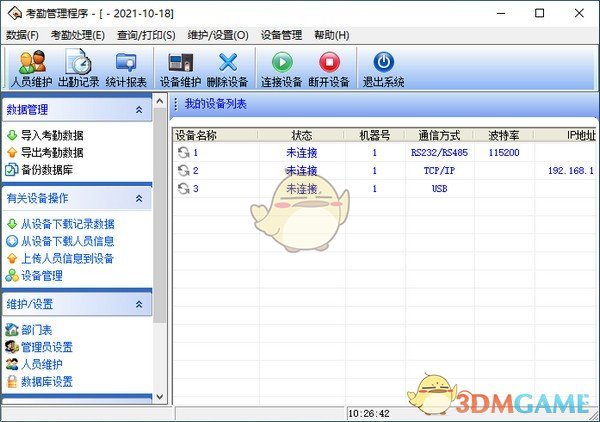
Task: Open the 设备管理 menu
Action: 281,35
